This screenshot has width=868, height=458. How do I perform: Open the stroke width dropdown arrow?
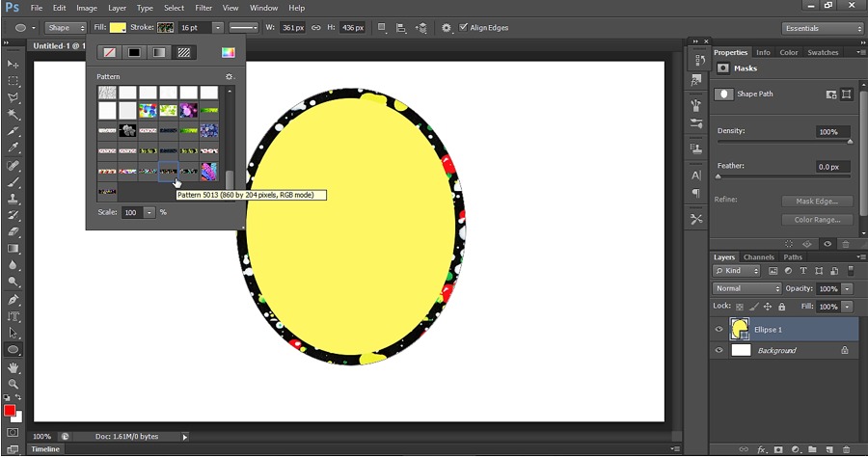point(218,28)
